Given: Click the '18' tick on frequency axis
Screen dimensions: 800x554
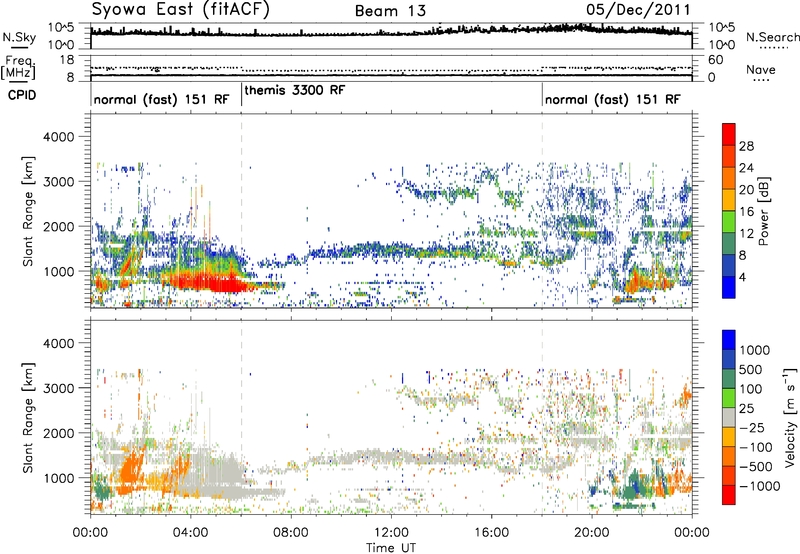Looking at the screenshot, I should [67, 60].
